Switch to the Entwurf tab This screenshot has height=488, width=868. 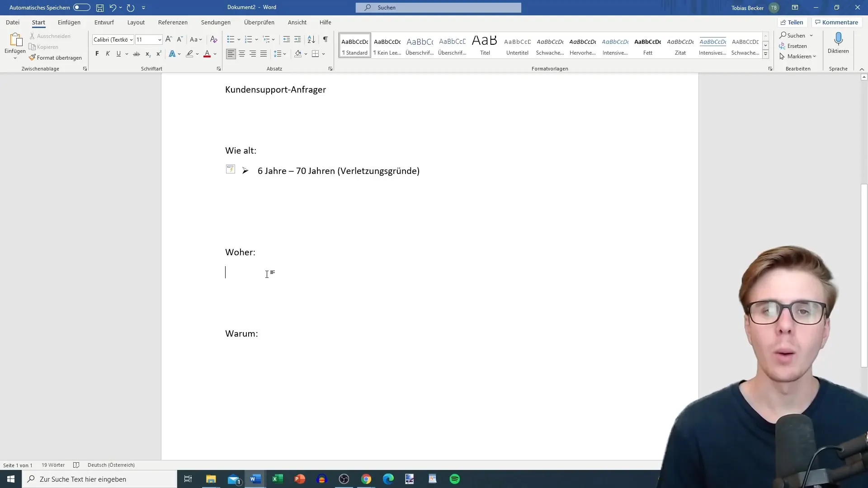point(104,22)
